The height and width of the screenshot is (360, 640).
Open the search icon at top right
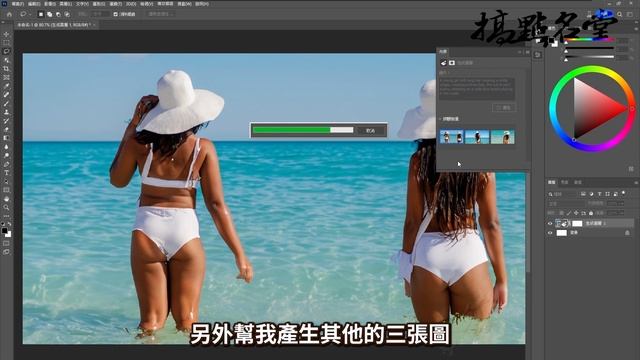(x=619, y=14)
